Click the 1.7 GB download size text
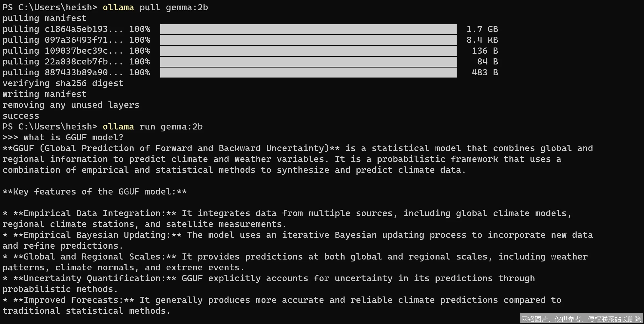The image size is (644, 324). pos(482,29)
